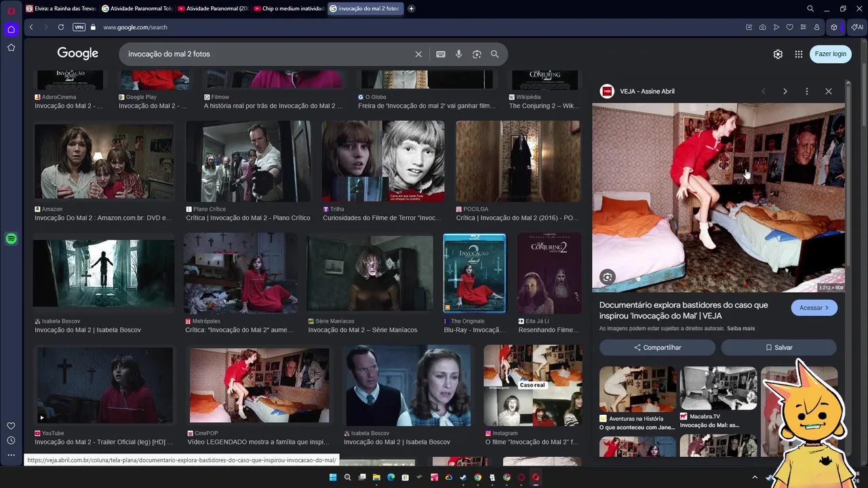Open Opera Aria AI button
The height and width of the screenshot is (488, 868).
(857, 27)
